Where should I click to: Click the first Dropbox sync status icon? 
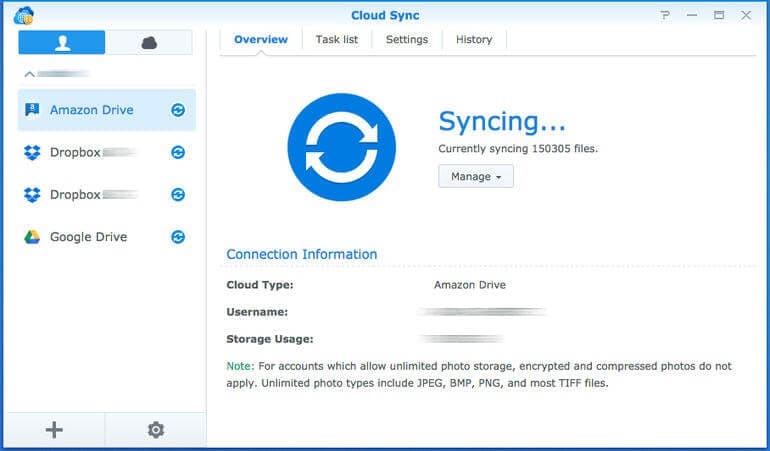(x=178, y=152)
